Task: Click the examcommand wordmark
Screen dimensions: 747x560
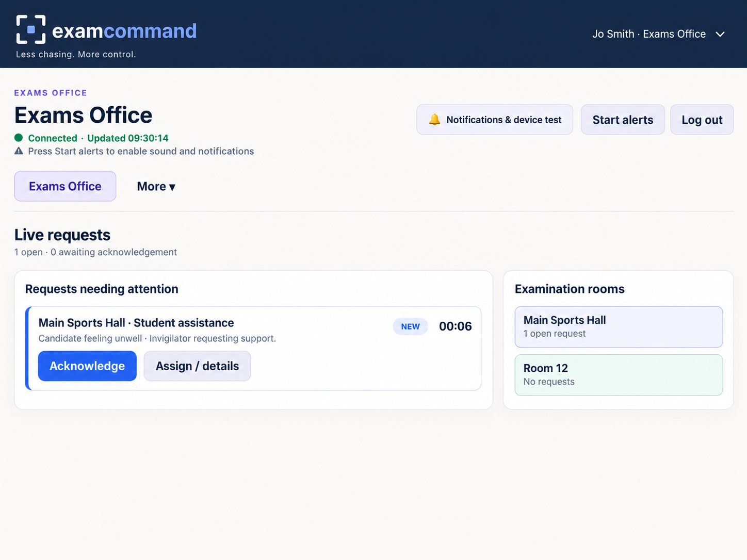Action: click(x=124, y=31)
